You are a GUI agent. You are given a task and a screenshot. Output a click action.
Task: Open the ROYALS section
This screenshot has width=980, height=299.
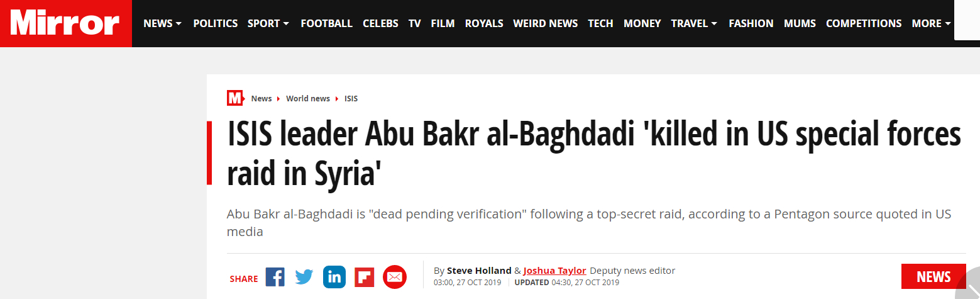[484, 23]
